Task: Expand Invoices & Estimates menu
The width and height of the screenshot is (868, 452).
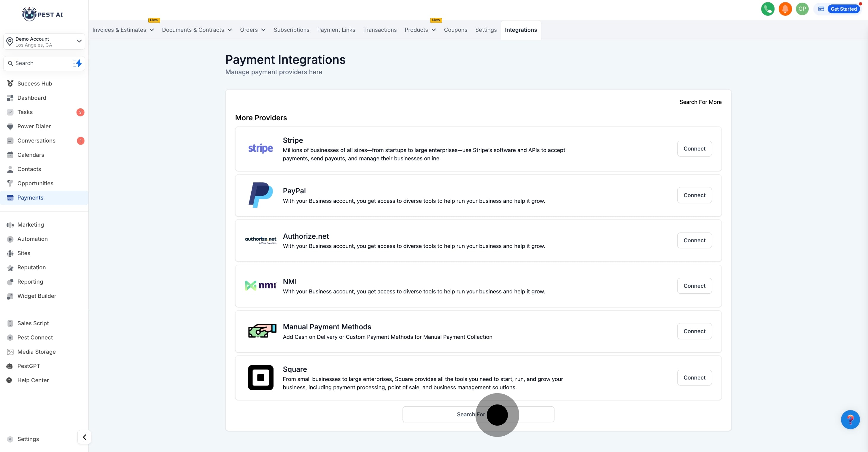Action: click(123, 30)
